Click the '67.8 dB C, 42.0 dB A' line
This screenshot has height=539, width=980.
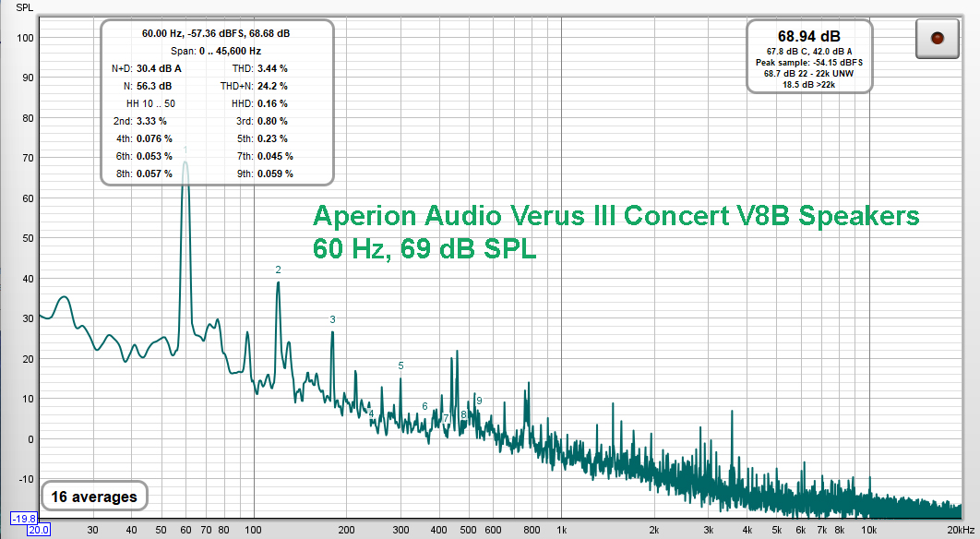click(808, 52)
